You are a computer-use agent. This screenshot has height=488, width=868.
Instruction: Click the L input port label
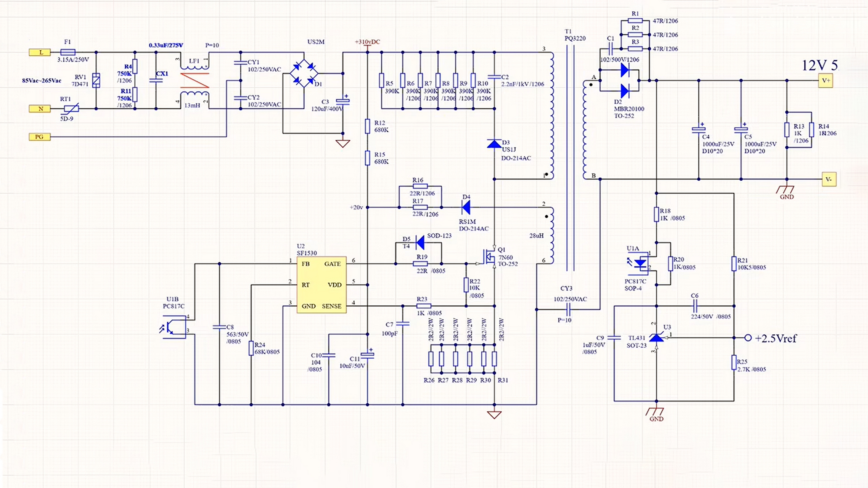point(40,52)
